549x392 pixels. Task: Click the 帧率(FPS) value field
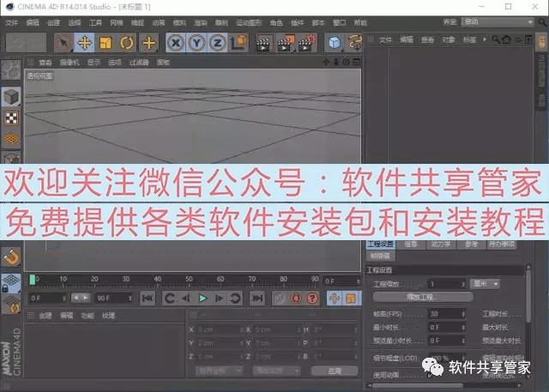[447, 314]
